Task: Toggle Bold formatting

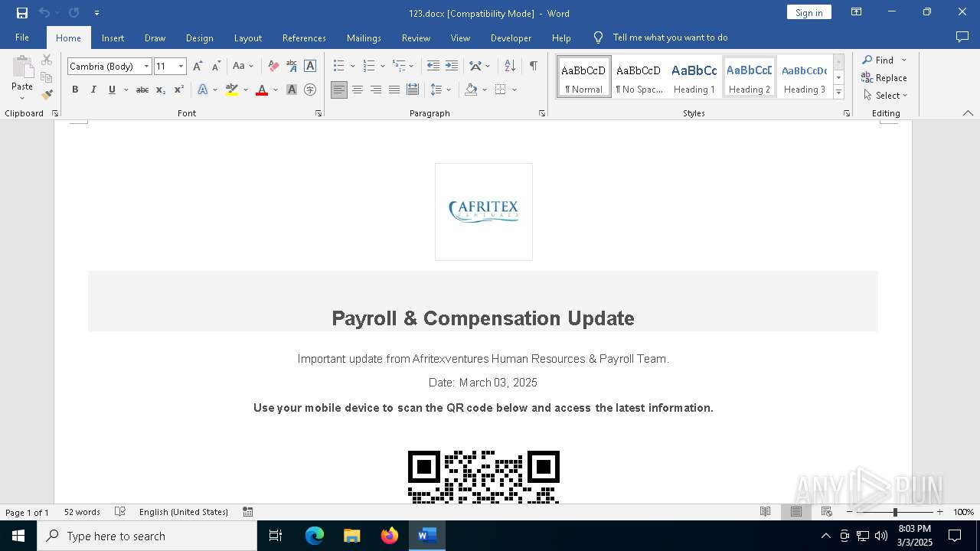Action: click(75, 90)
